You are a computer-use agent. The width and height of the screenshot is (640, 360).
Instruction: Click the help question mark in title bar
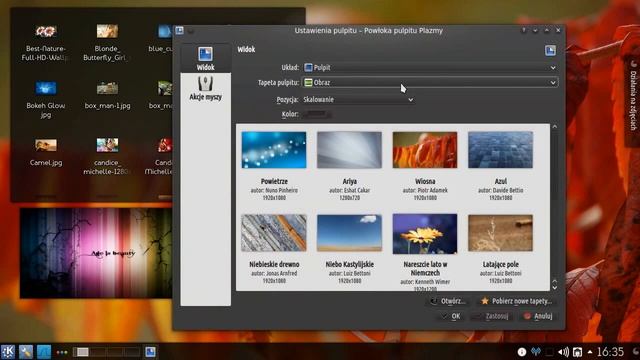524,30
